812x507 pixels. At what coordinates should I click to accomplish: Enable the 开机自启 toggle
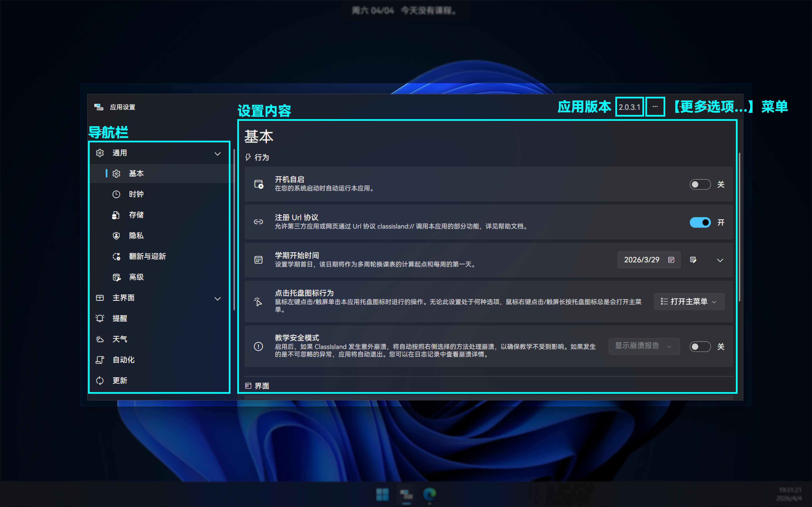coord(700,184)
